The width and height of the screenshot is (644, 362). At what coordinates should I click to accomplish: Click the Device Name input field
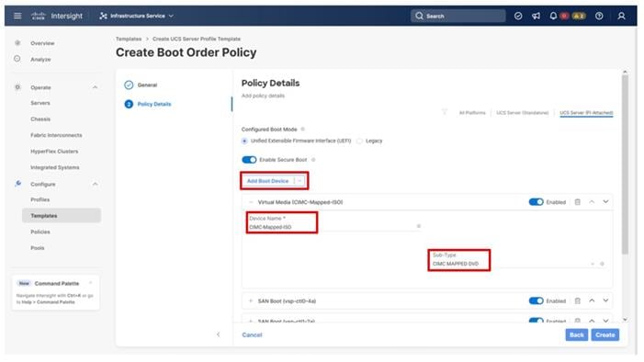coord(334,226)
